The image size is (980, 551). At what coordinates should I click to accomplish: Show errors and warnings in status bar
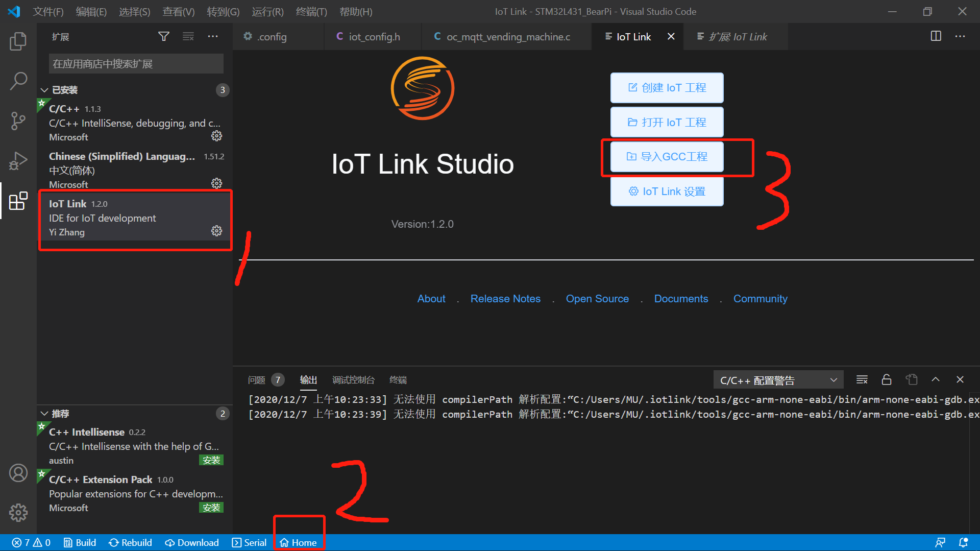tap(31, 542)
